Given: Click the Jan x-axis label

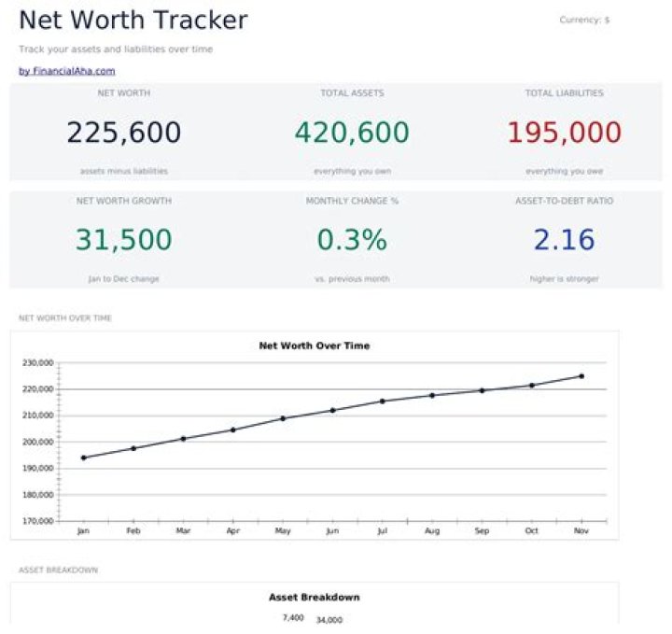Looking at the screenshot, I should [x=83, y=531].
